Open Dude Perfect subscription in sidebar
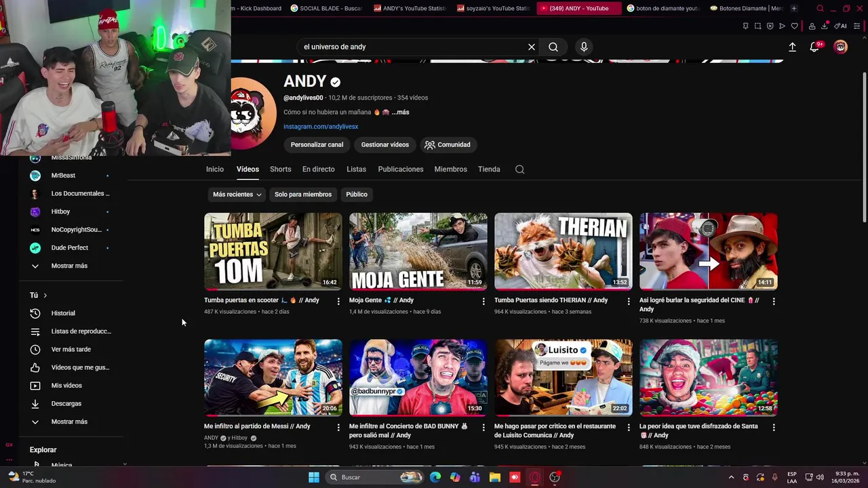This screenshot has height=488, width=868. (x=71, y=247)
